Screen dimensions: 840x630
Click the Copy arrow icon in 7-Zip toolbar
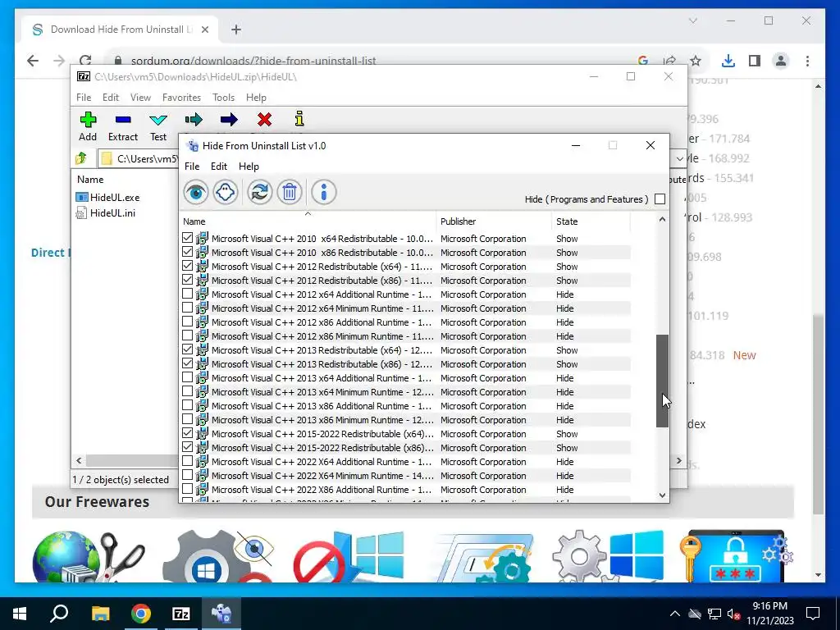coord(194,120)
